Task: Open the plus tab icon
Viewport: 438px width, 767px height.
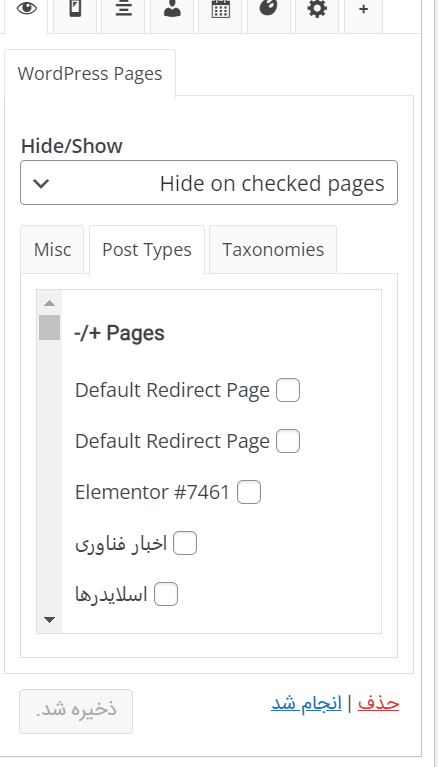Action: coord(363,9)
